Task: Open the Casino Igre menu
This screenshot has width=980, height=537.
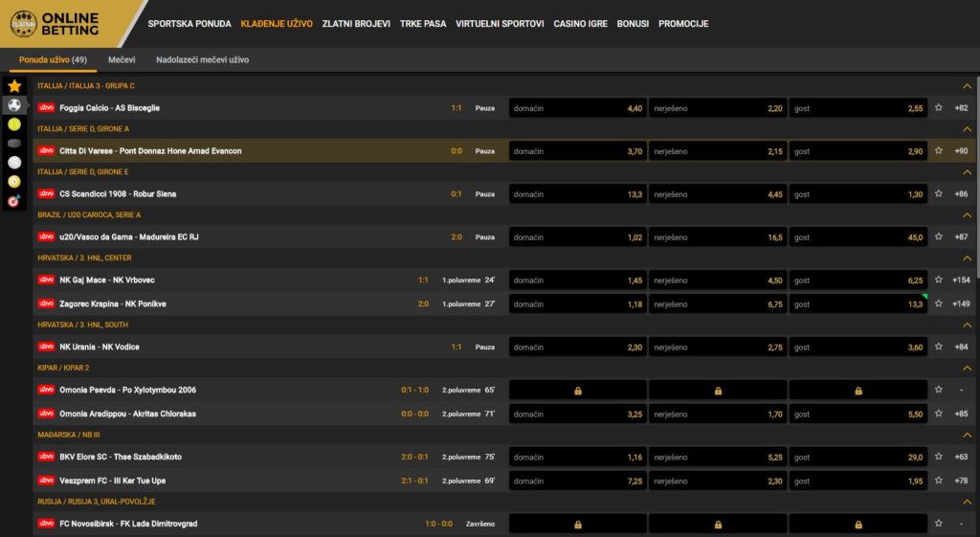Action: [x=580, y=24]
